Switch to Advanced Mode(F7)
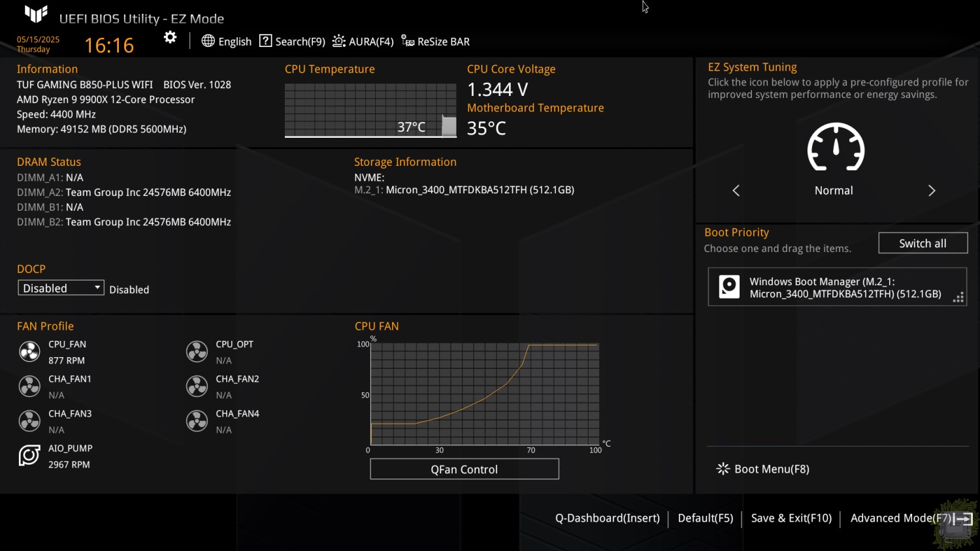The image size is (980, 551). (x=901, y=518)
